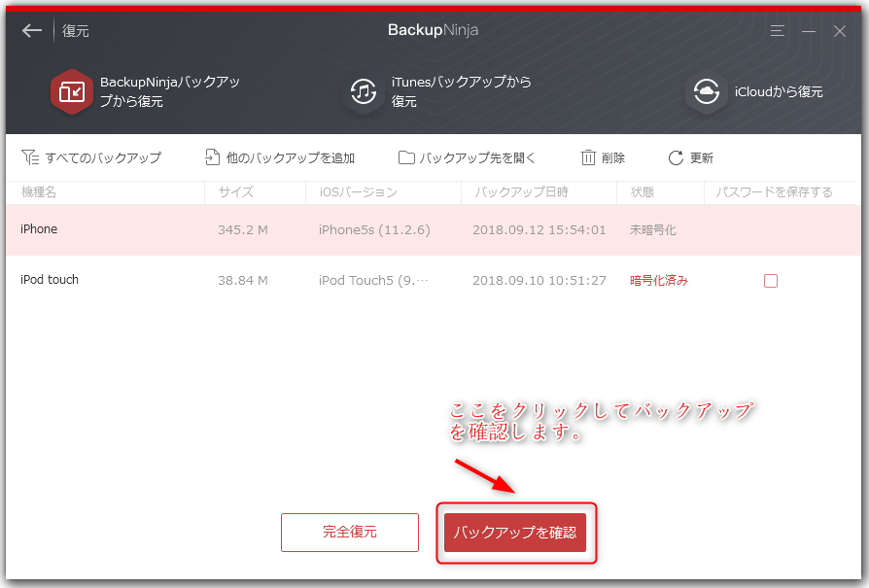Click the 復元 title label
This screenshot has width=869, height=588.
pyautogui.click(x=76, y=30)
